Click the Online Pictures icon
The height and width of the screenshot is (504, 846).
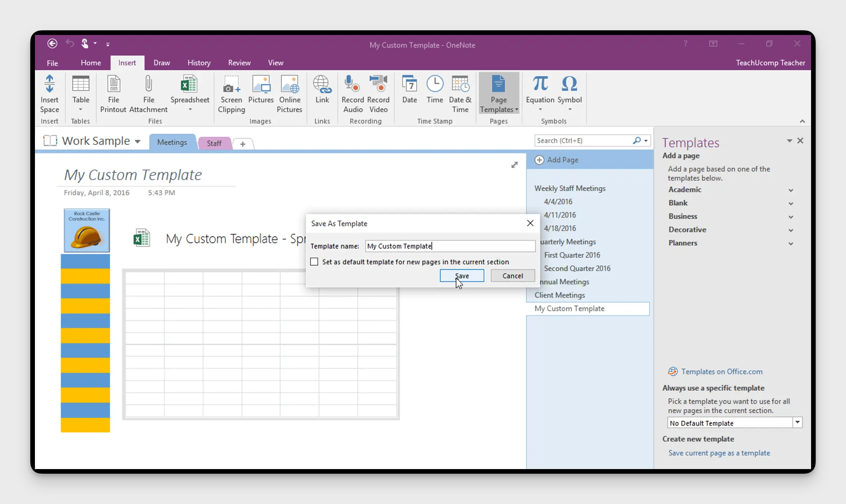pyautogui.click(x=289, y=84)
